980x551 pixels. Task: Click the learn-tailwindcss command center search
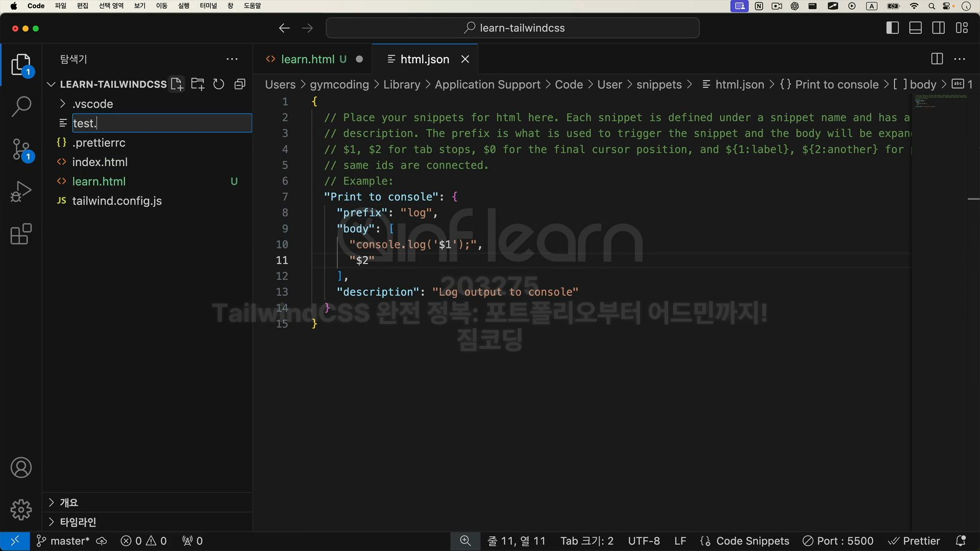pos(512,28)
